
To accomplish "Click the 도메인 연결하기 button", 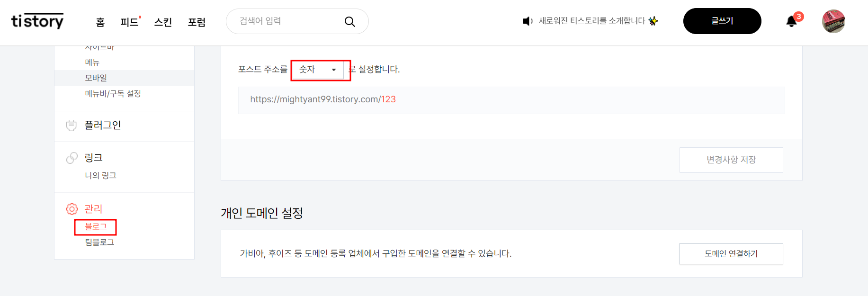I will coord(731,254).
